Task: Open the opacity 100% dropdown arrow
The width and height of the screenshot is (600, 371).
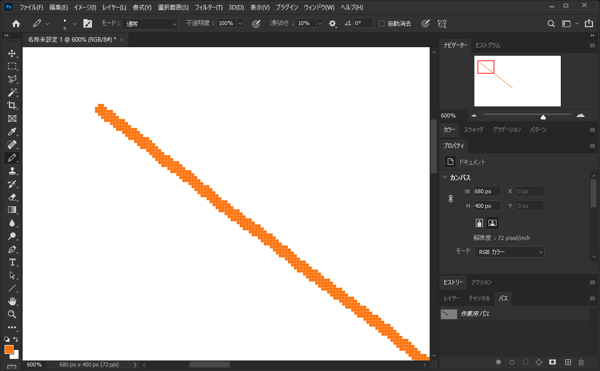Action: [x=240, y=24]
